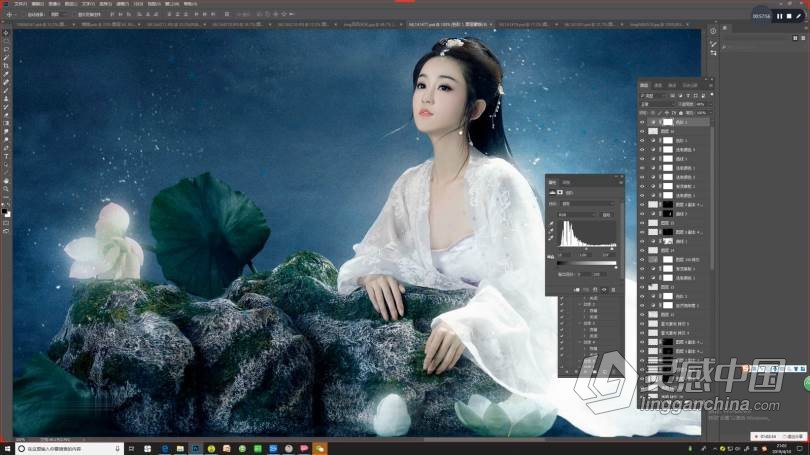The width and height of the screenshot is (810, 455).
Task: Click the shadow input level value field
Action: [565, 255]
